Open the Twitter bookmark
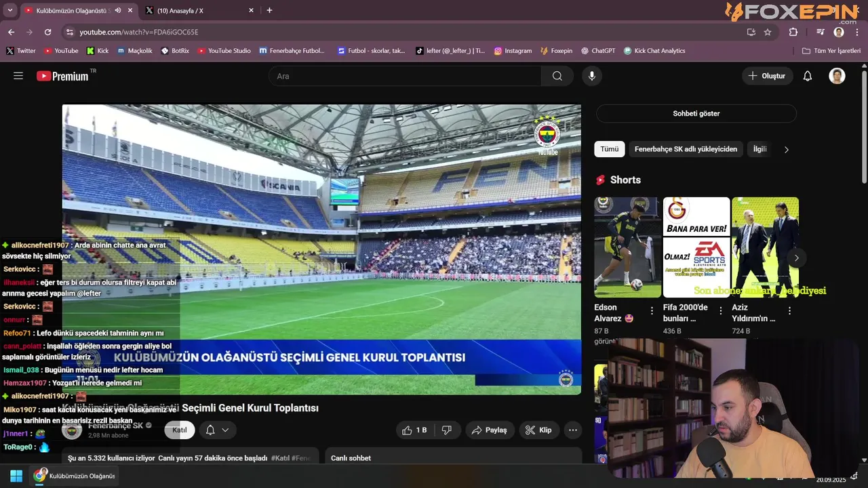Viewport: 868px width, 488px height. (x=21, y=51)
